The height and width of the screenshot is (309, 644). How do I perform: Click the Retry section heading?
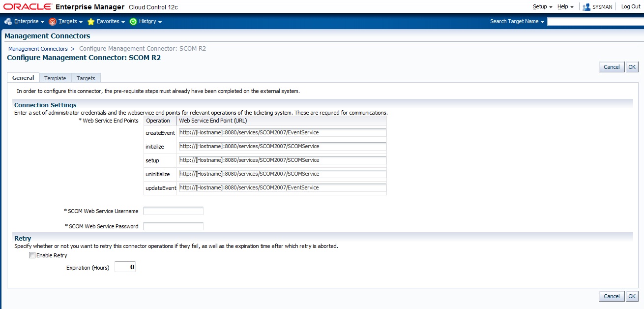pos(23,239)
